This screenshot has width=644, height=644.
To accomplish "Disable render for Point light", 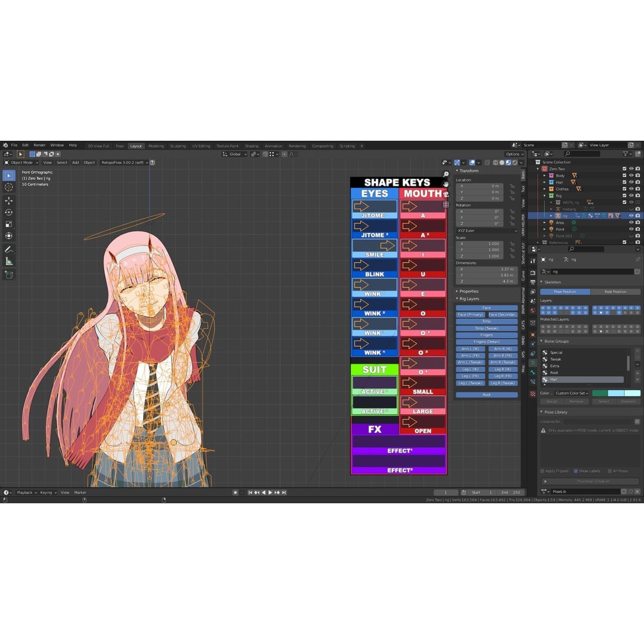I will pyautogui.click(x=637, y=229).
